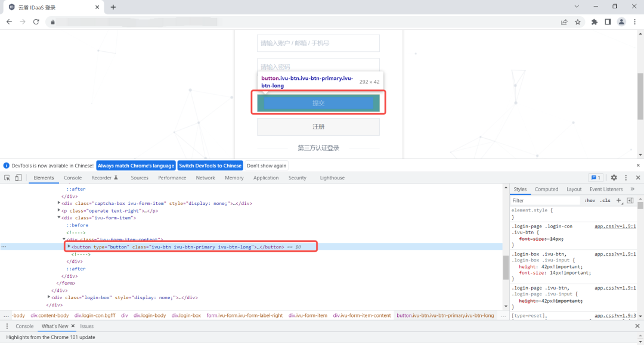Reload the current page
This screenshot has width=644, height=345.
coord(36,22)
